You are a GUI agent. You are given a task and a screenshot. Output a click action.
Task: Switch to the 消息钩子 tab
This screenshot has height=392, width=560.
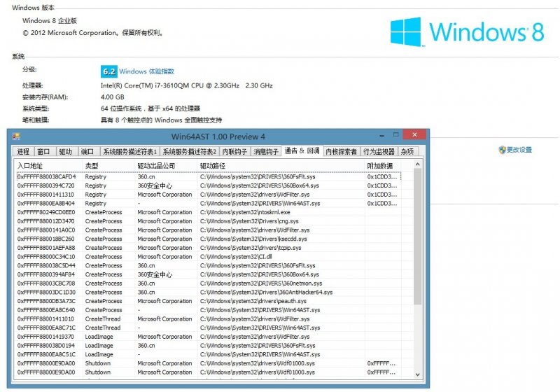pyautogui.click(x=266, y=151)
